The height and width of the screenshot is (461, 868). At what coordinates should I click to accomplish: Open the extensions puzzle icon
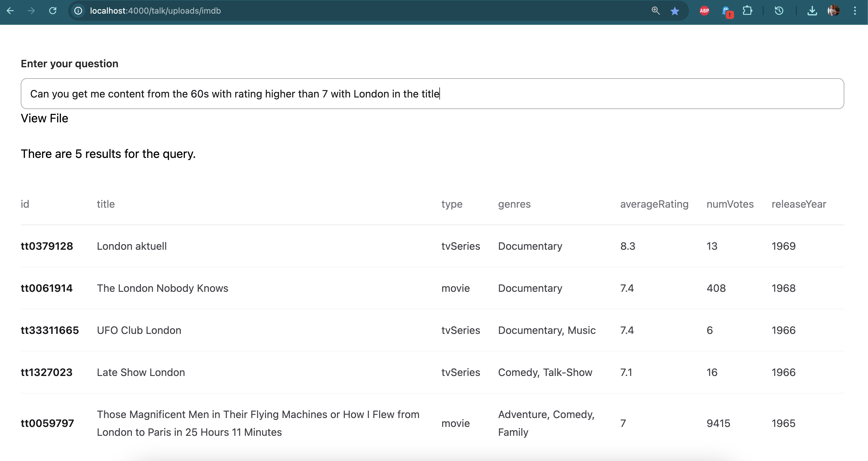747,11
